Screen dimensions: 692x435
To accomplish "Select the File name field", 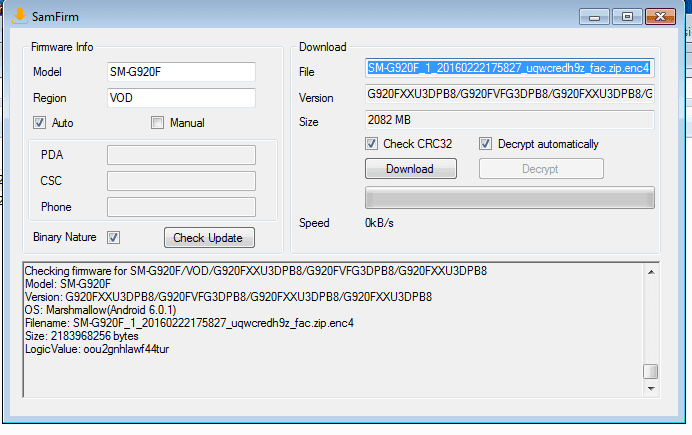I will click(509, 68).
